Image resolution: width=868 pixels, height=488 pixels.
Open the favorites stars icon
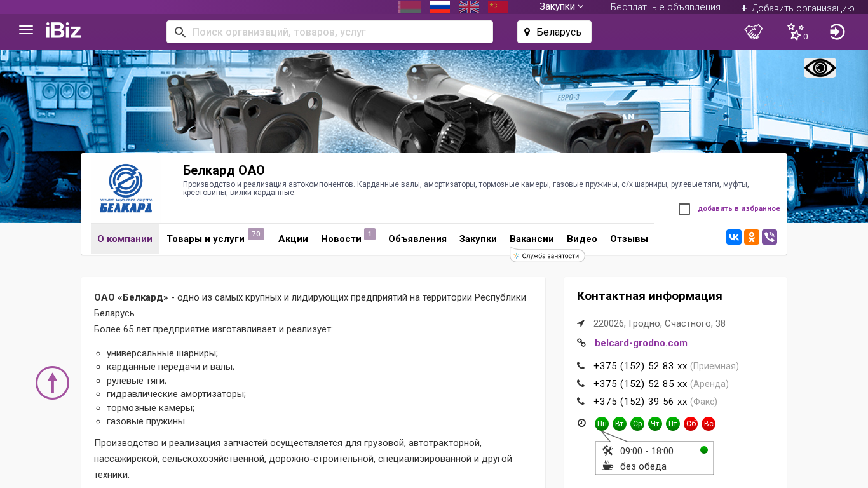tap(797, 32)
